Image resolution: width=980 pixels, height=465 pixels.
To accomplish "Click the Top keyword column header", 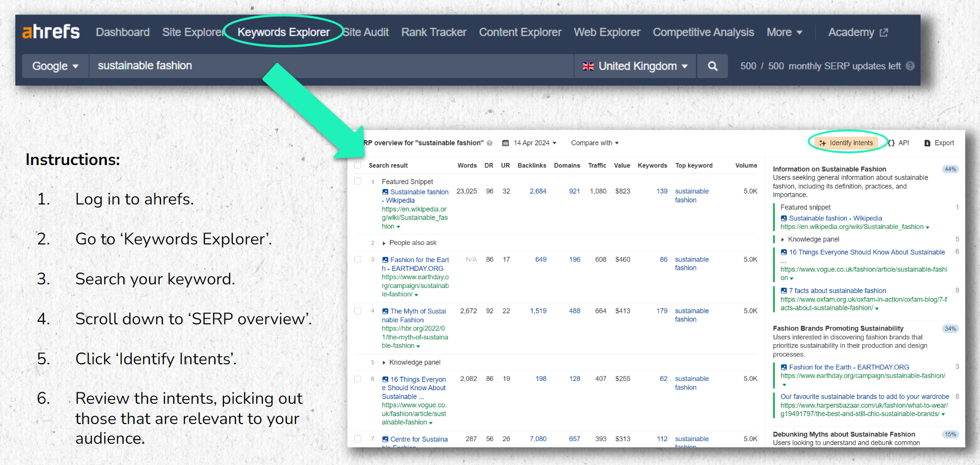I will tap(694, 166).
